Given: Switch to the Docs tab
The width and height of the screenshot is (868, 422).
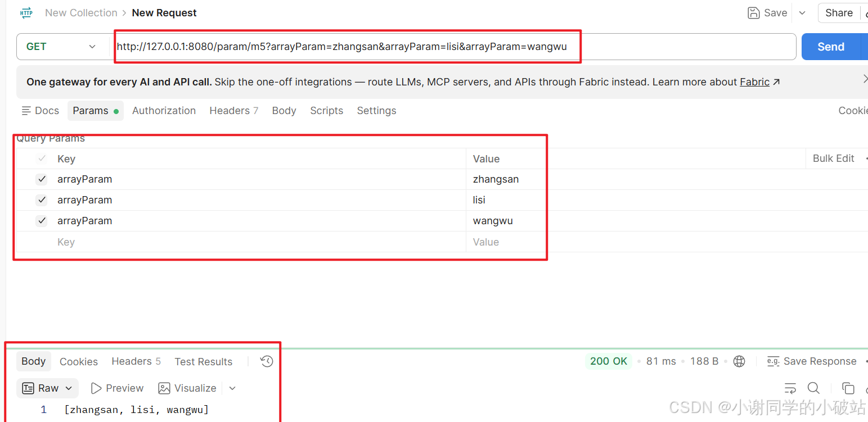Looking at the screenshot, I should (x=41, y=111).
